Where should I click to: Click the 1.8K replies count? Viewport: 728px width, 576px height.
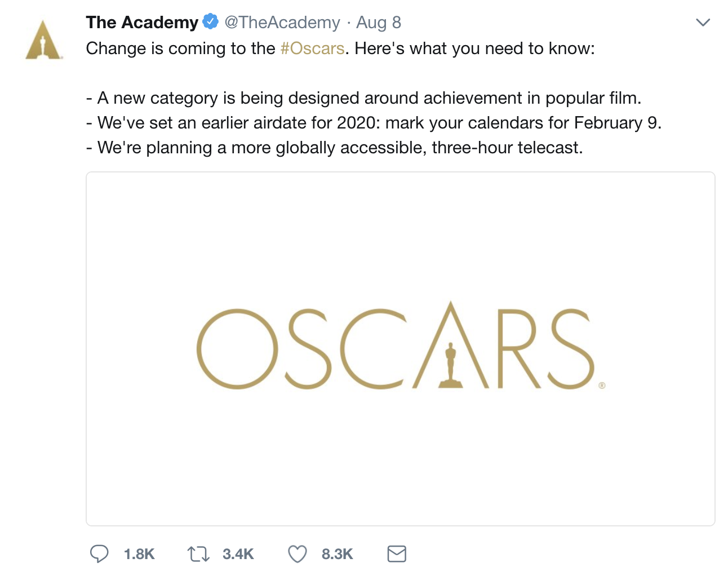pyautogui.click(x=139, y=554)
